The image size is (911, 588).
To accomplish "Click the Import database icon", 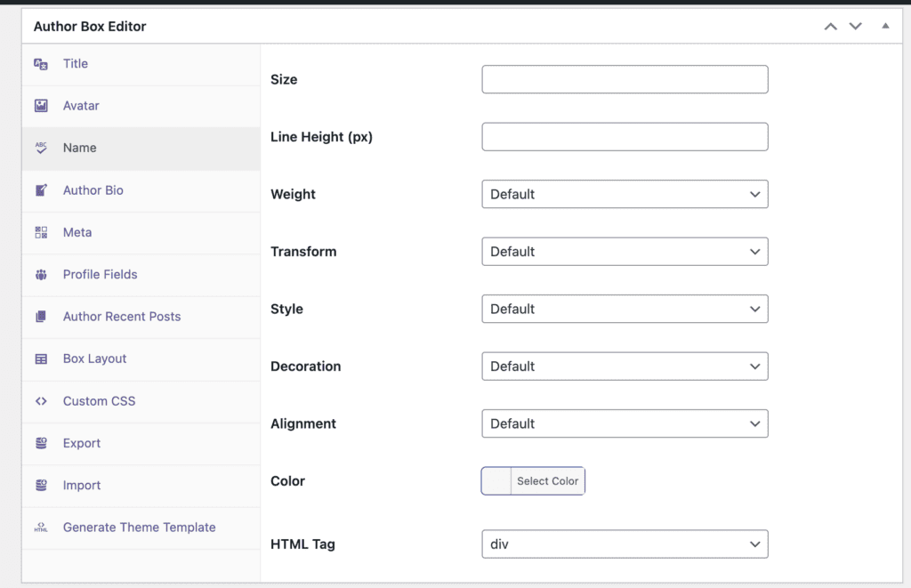I will point(41,485).
